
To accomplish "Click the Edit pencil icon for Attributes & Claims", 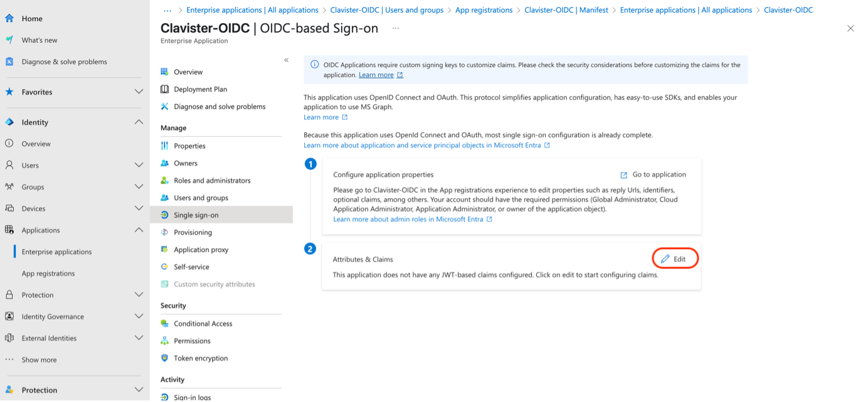I will point(665,259).
